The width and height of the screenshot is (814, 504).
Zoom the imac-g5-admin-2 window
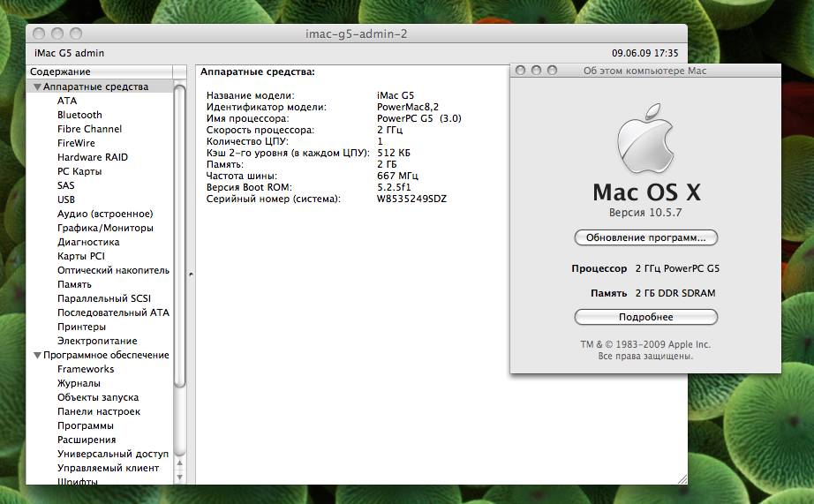[x=76, y=34]
